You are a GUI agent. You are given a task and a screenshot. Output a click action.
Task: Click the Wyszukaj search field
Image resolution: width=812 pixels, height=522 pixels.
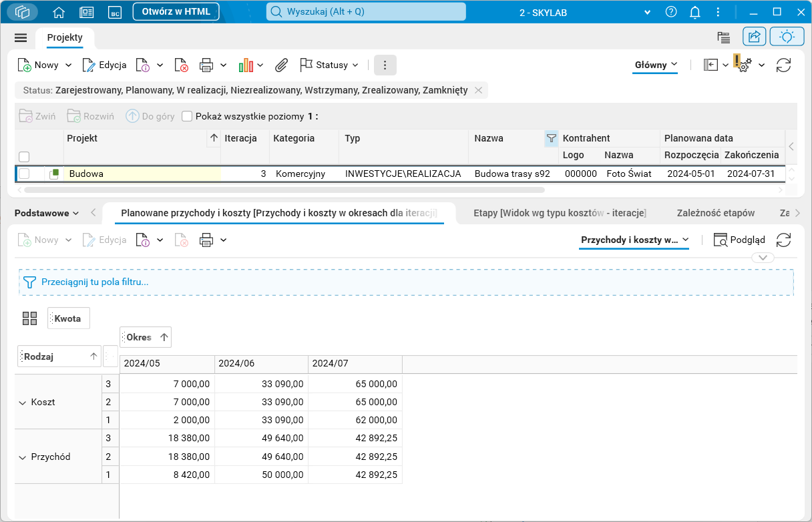366,12
